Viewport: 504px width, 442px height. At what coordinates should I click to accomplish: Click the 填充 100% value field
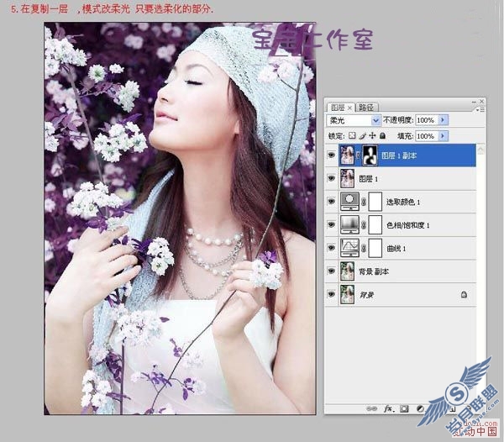(427, 135)
